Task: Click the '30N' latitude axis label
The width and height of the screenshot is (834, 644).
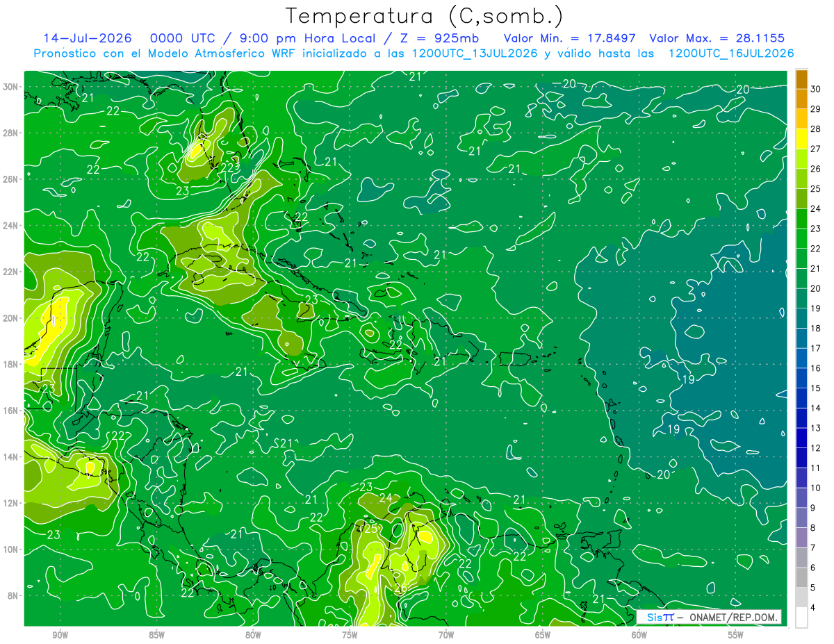Action: (x=12, y=87)
